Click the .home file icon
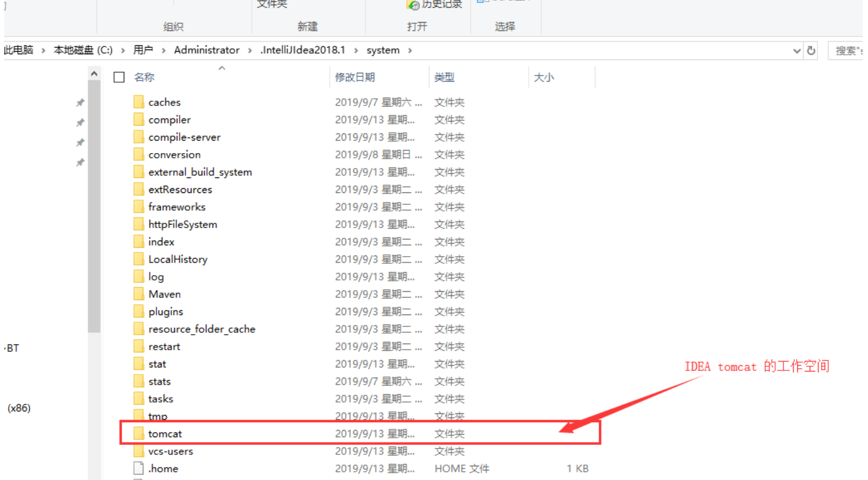868x480 pixels. click(x=139, y=469)
